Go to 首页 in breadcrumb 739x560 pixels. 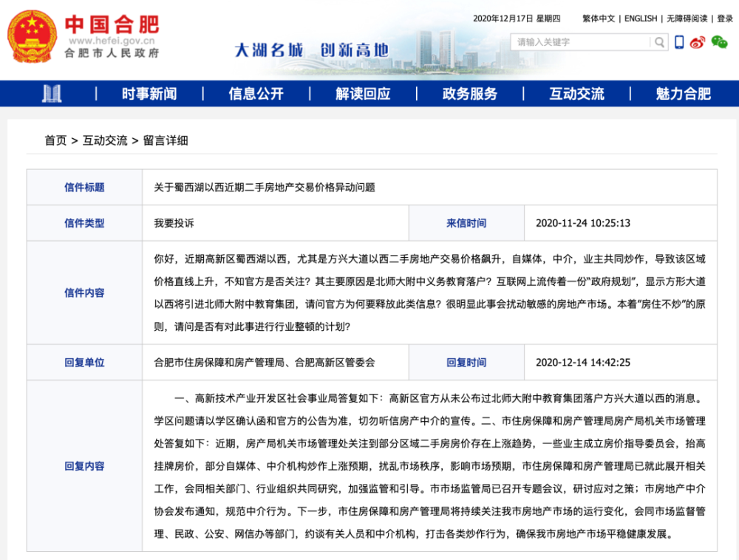click(55, 140)
